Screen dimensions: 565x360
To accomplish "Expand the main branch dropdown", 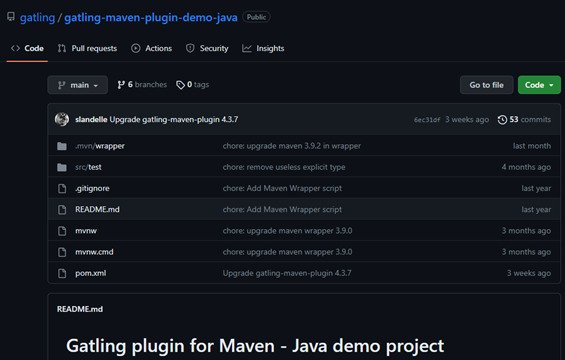I will 77,85.
